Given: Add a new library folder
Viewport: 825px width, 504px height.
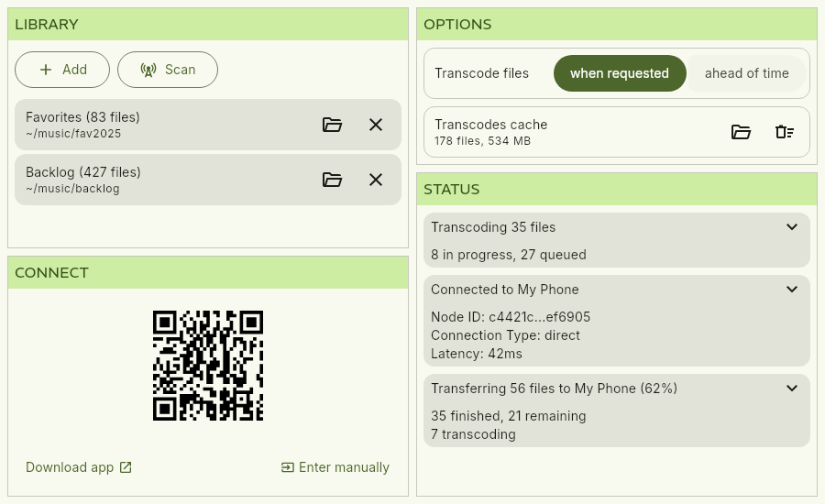Looking at the screenshot, I should pos(62,70).
